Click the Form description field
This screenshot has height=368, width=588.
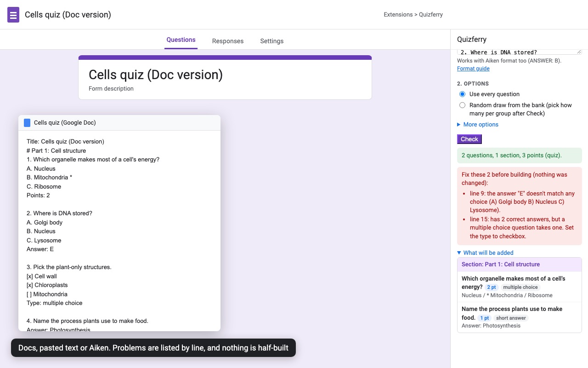111,88
